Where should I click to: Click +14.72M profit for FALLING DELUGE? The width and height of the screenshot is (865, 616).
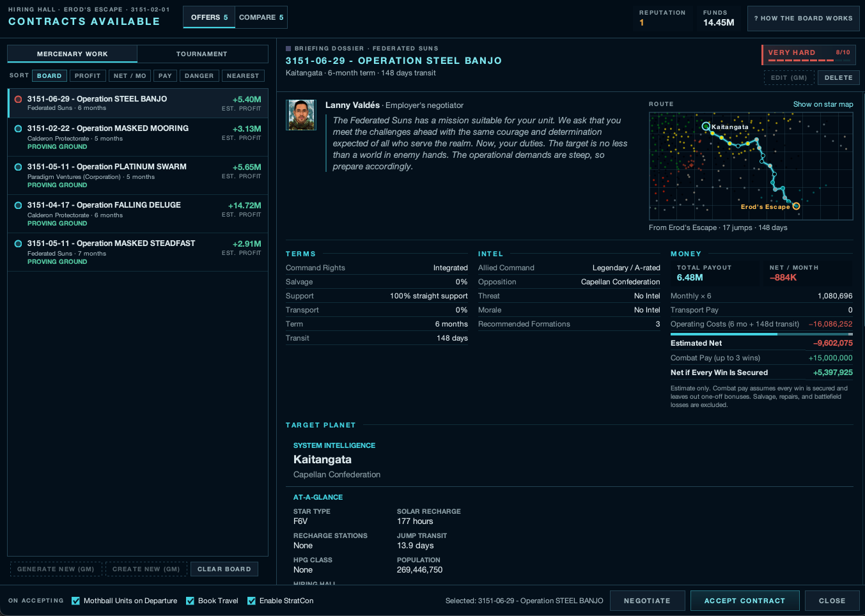pyautogui.click(x=244, y=206)
